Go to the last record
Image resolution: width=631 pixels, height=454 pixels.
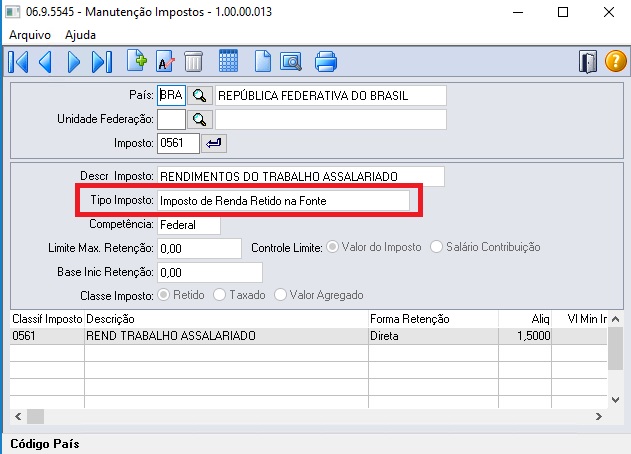[102, 62]
